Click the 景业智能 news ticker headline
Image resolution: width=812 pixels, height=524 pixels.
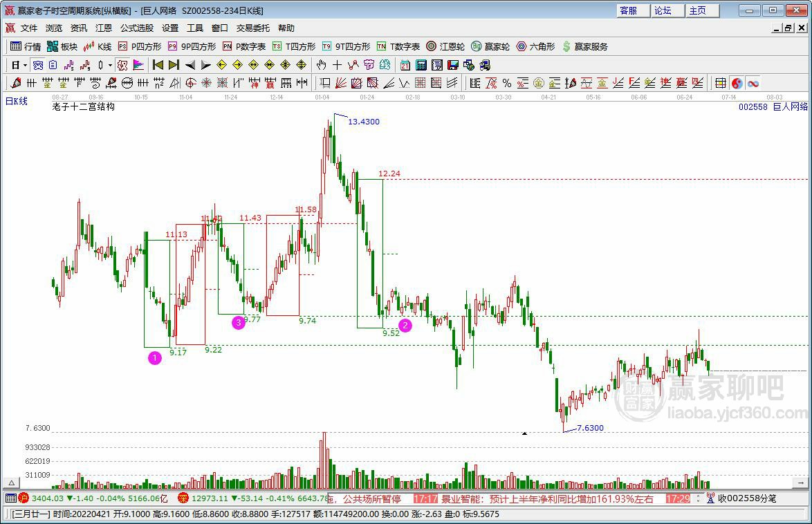pyautogui.click(x=546, y=498)
